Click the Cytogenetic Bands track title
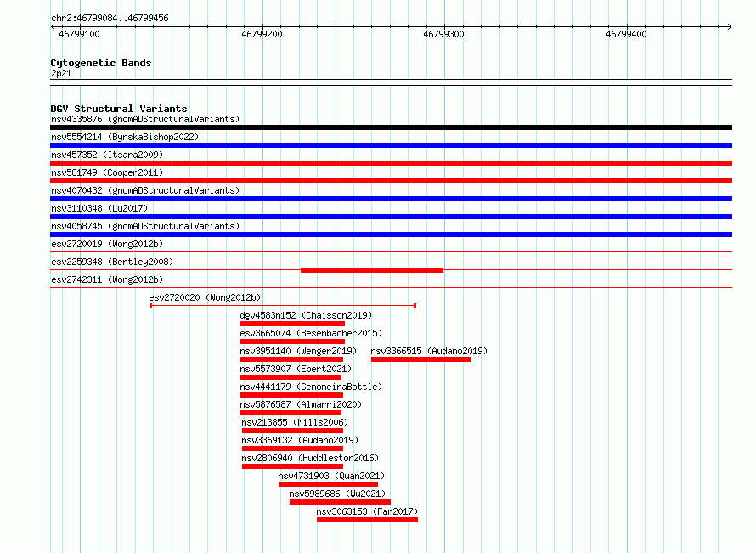The width and height of the screenshot is (756, 553). (x=101, y=63)
